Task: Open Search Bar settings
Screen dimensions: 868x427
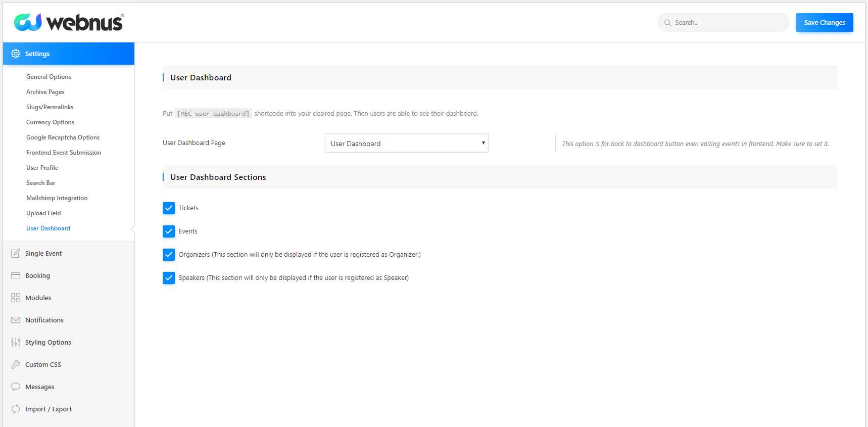Action: pos(41,183)
